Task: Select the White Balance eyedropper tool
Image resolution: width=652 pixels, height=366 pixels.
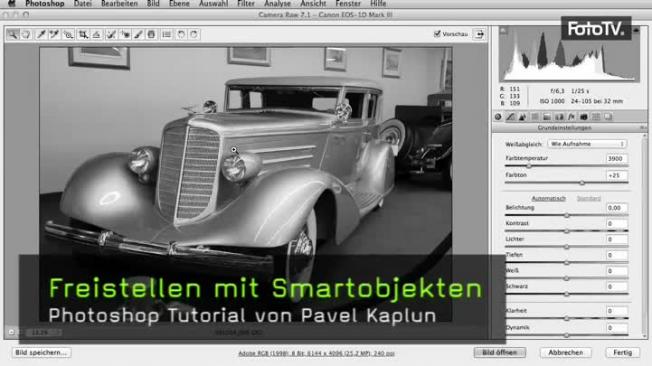Action: click(x=41, y=34)
